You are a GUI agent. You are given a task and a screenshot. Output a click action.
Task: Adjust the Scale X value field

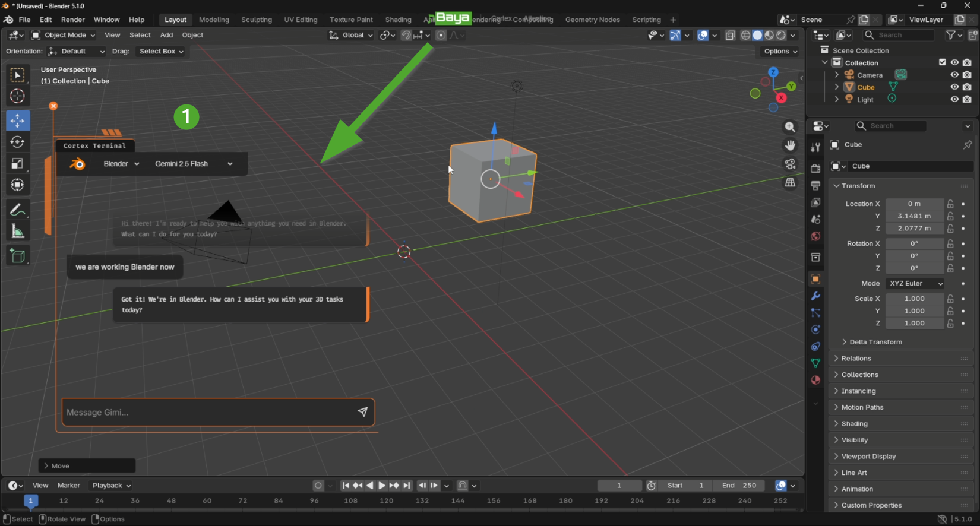point(914,299)
